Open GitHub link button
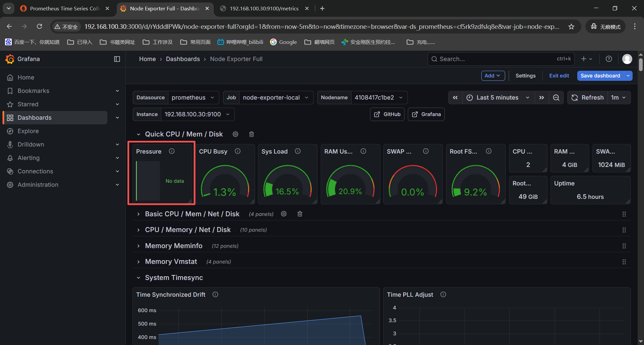 (387, 114)
